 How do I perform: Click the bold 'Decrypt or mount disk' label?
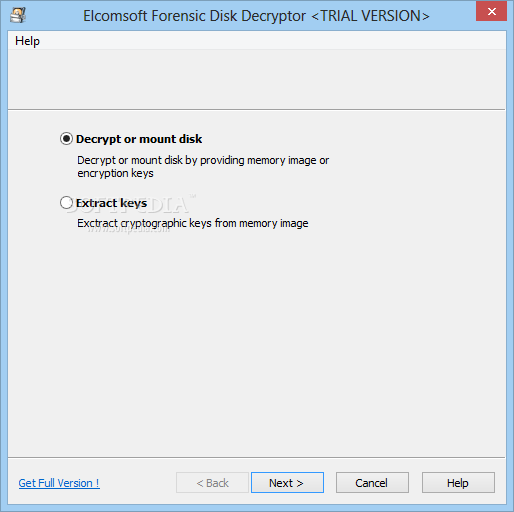pos(139,139)
